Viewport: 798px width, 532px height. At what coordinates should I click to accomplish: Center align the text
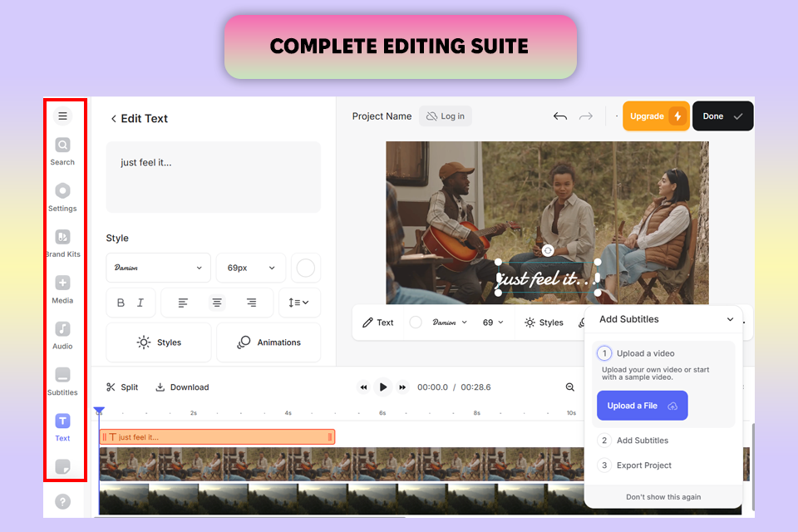pos(217,303)
